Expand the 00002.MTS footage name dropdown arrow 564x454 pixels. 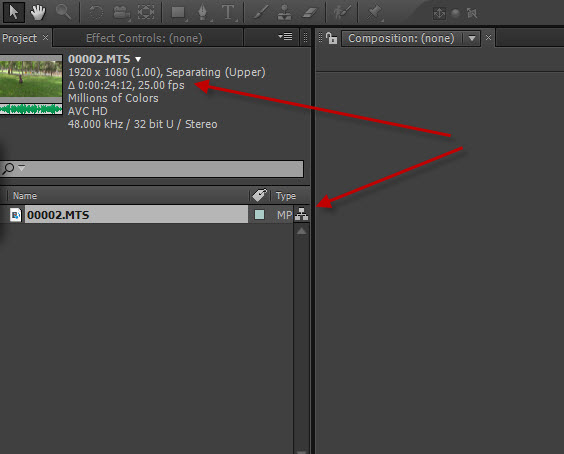click(x=138, y=59)
